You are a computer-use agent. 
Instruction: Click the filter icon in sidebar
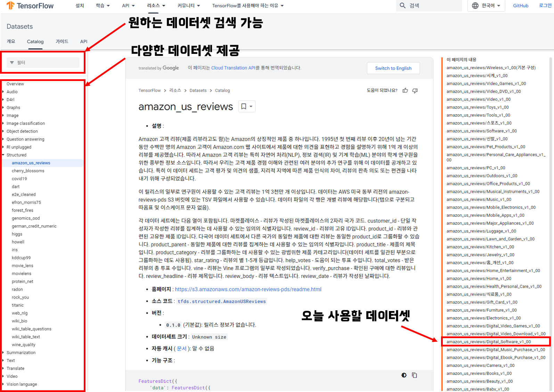12,63
